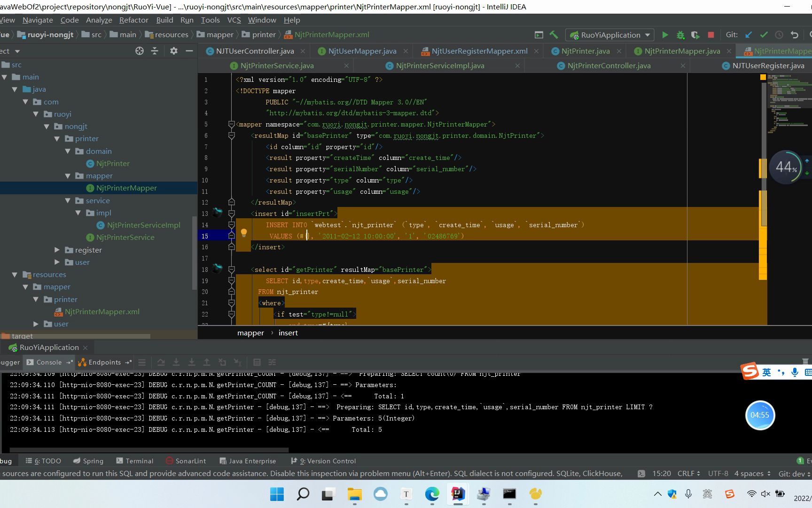Open IntelliJ IDEA from the Windows taskbar

pyautogui.click(x=458, y=494)
